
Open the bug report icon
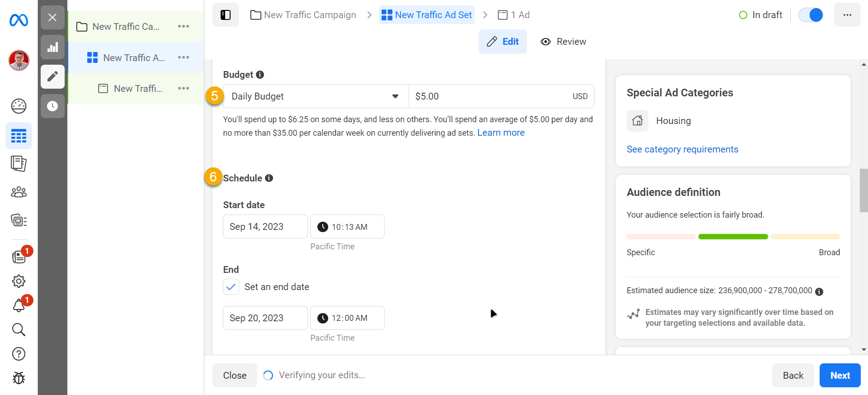click(19, 378)
